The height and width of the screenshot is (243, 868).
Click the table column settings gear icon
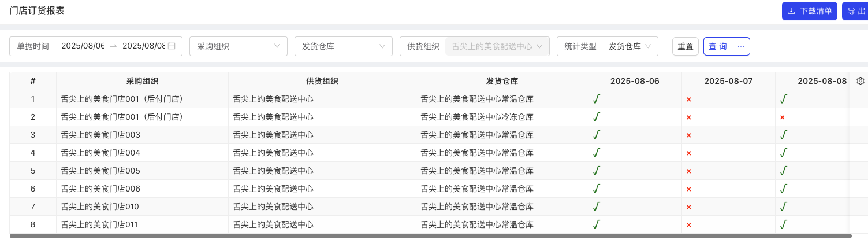[x=860, y=81]
